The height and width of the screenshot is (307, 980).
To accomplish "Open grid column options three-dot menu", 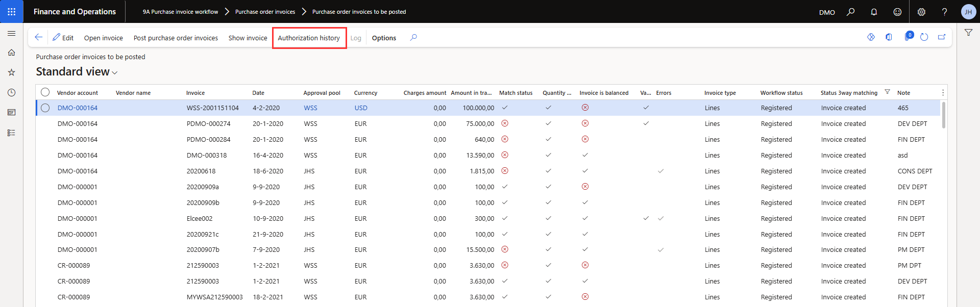I will 943,93.
